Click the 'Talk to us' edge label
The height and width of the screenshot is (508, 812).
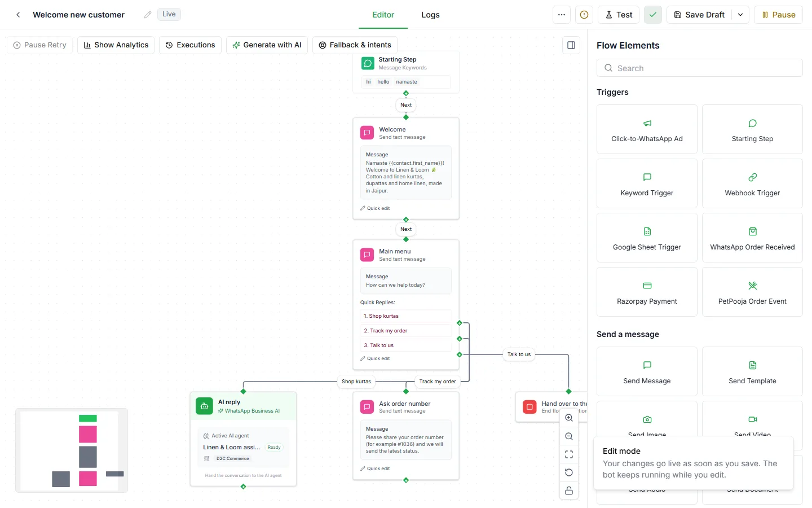(519, 354)
